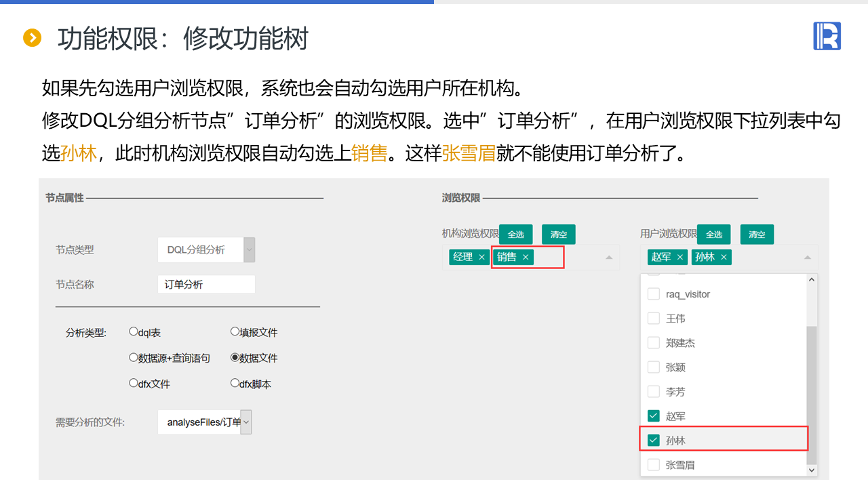Open the 节点类型 DQL分组分析 dropdown
The image size is (868, 488).
249,250
